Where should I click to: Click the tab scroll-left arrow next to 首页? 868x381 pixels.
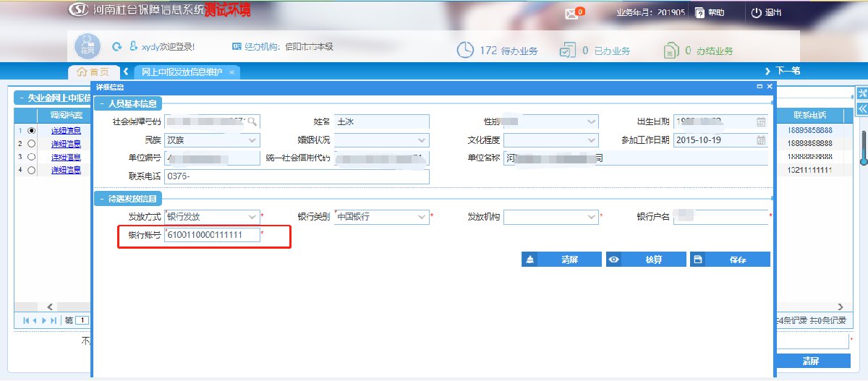point(126,72)
